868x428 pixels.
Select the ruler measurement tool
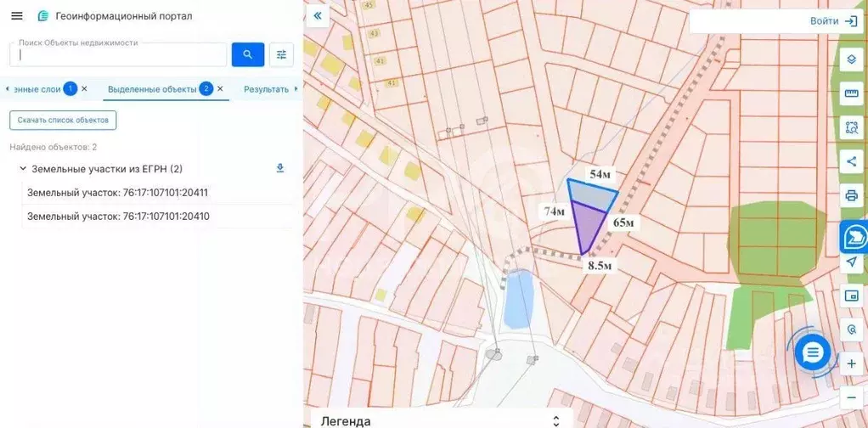[851, 93]
